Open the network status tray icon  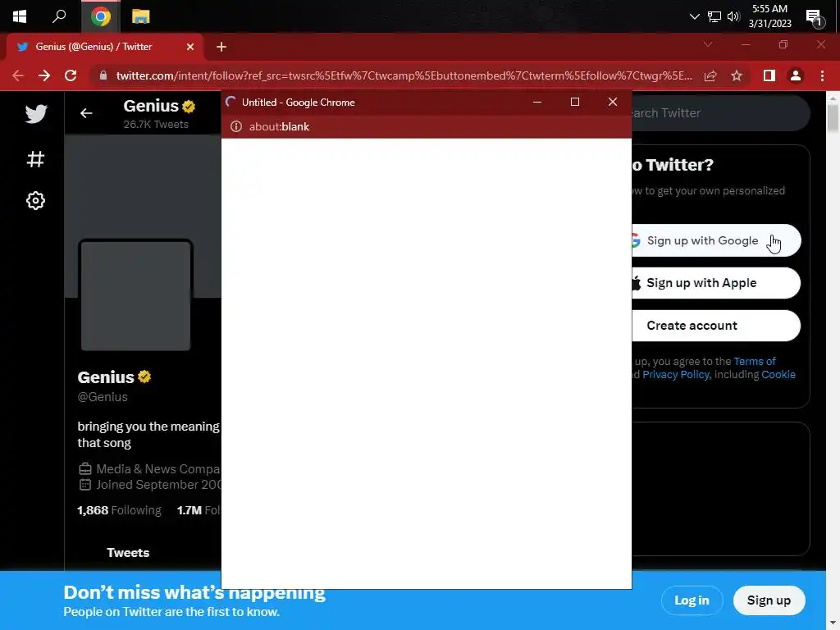coord(714,16)
